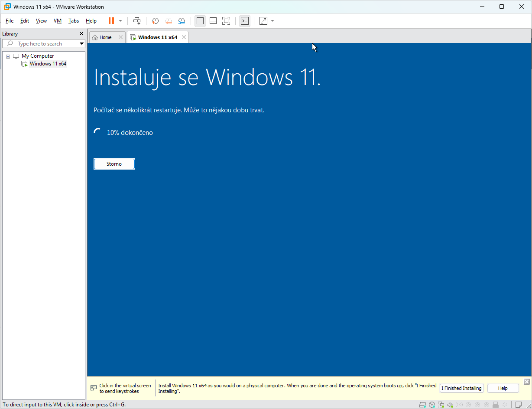
Task: Toggle the Library panel visibility
Action: tap(200, 20)
